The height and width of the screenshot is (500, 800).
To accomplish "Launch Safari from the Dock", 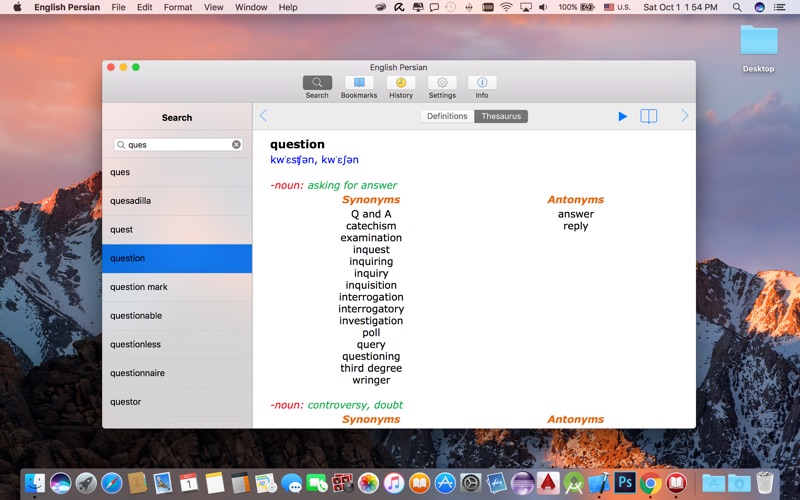I will tap(112, 483).
